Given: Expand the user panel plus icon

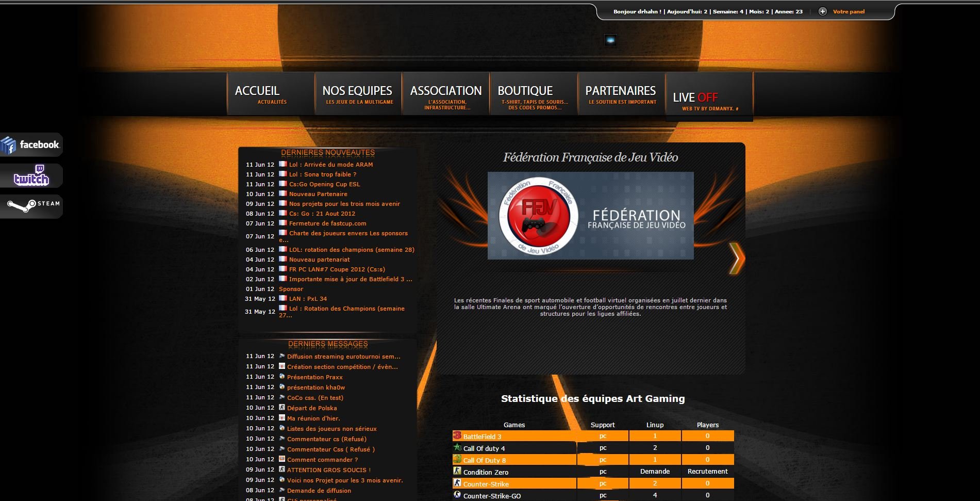Looking at the screenshot, I should 823,11.
